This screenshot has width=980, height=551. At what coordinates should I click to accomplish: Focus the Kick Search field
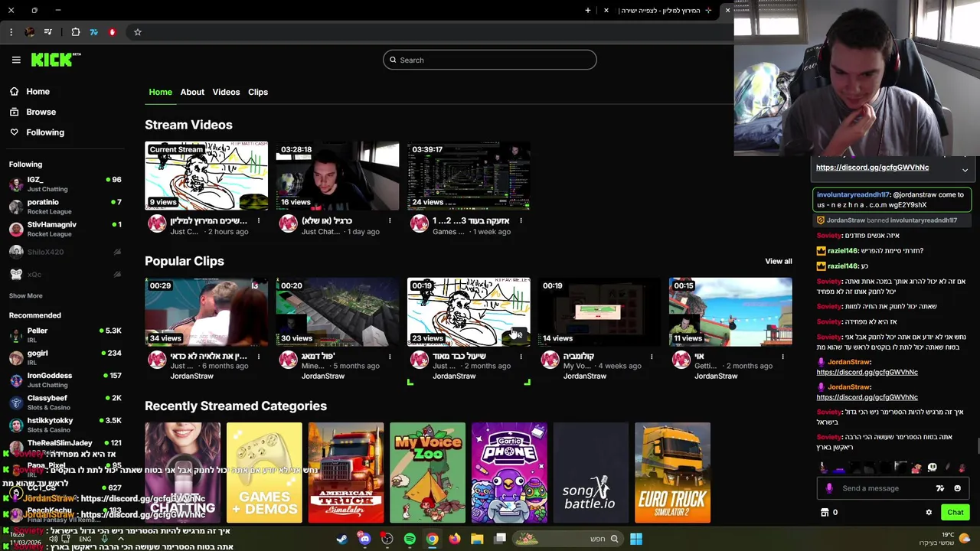coord(490,60)
